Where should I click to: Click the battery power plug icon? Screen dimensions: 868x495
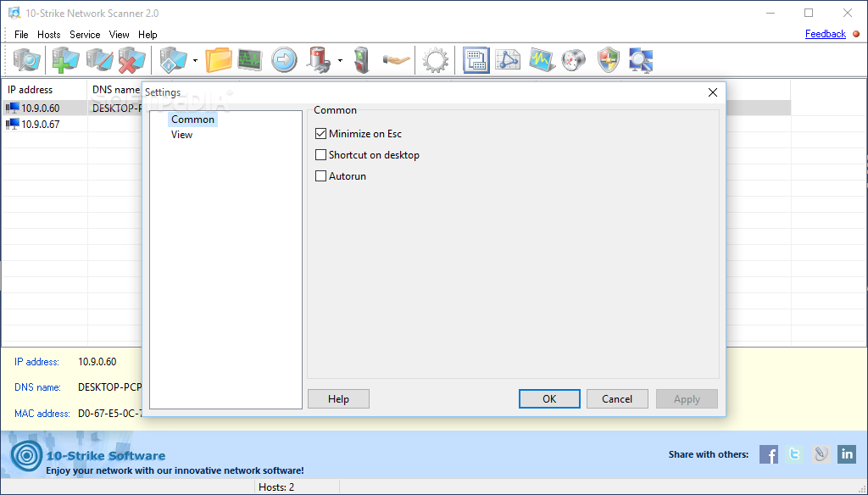319,60
